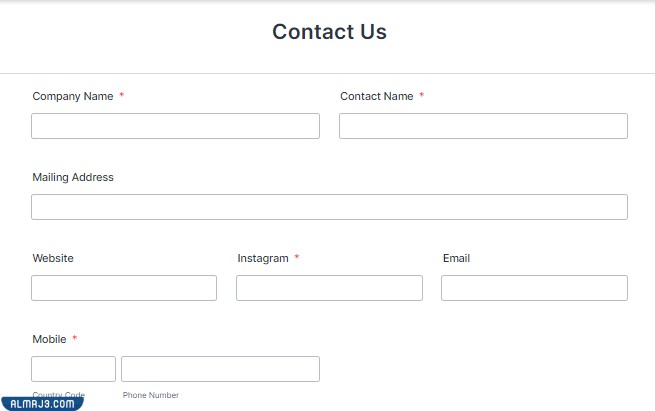Click the Contact Name label text

point(377,96)
